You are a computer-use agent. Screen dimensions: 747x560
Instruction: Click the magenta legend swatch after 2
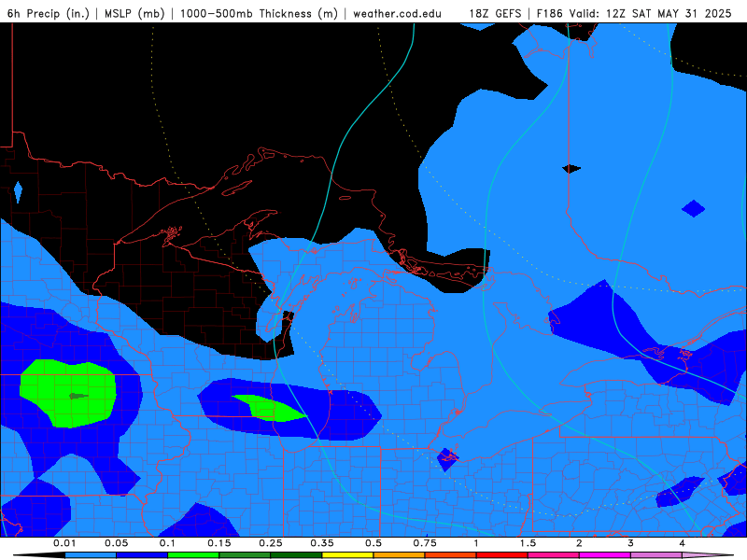click(605, 555)
